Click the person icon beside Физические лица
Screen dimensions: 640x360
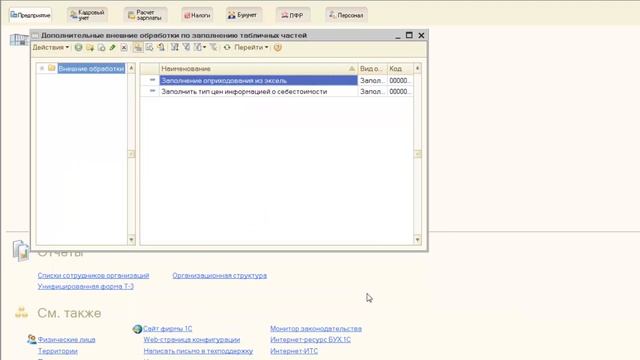pos(31,339)
